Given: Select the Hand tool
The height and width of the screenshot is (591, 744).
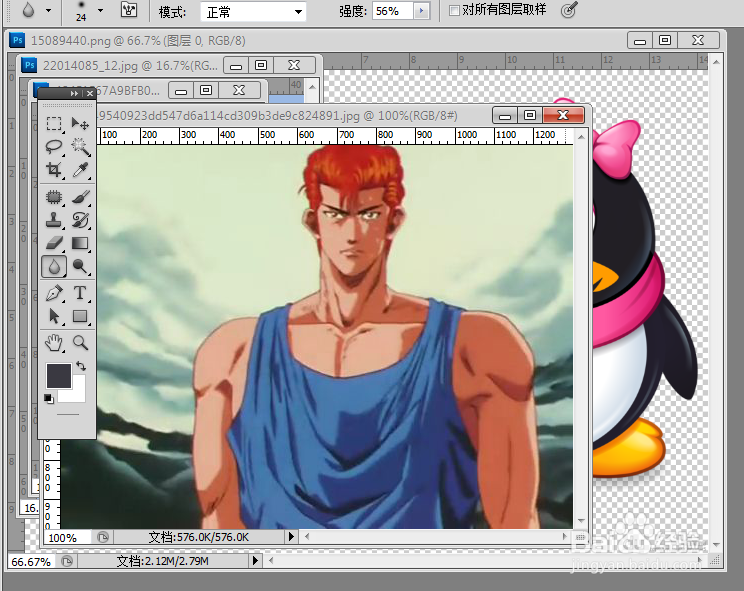Looking at the screenshot, I should pos(54,342).
